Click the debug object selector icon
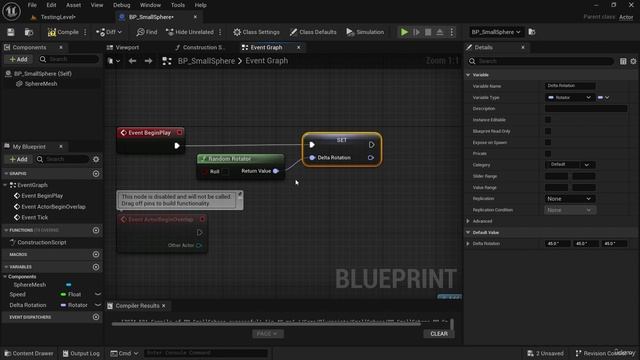Image resolution: width=640 pixels, height=360 pixels. [532, 32]
